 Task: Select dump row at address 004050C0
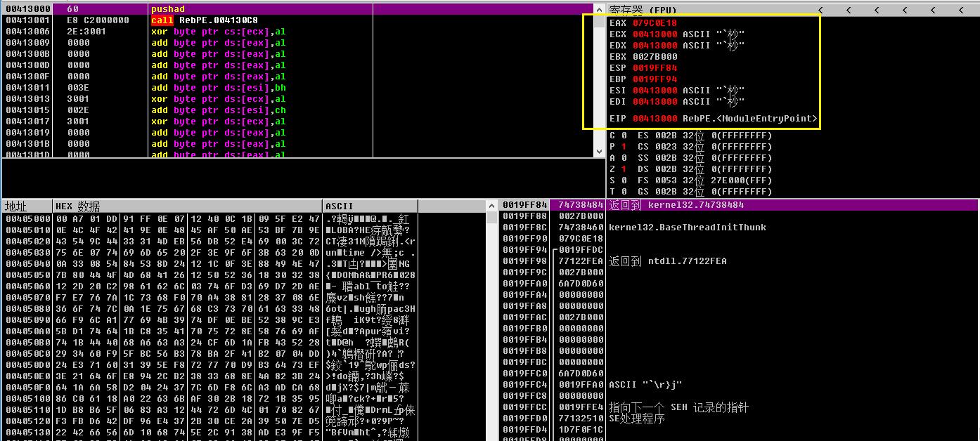(x=210, y=354)
